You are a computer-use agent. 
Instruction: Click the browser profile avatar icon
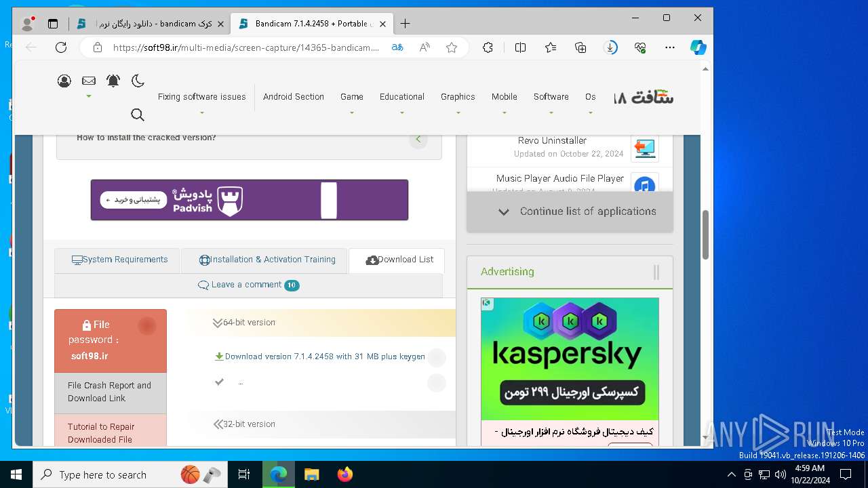28,24
